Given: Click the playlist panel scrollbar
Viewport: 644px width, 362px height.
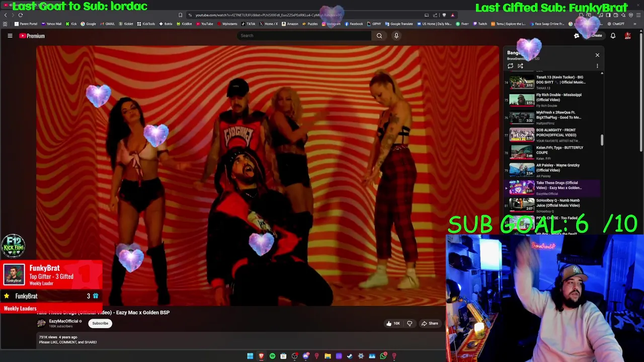Looking at the screenshot, I should [x=602, y=140].
